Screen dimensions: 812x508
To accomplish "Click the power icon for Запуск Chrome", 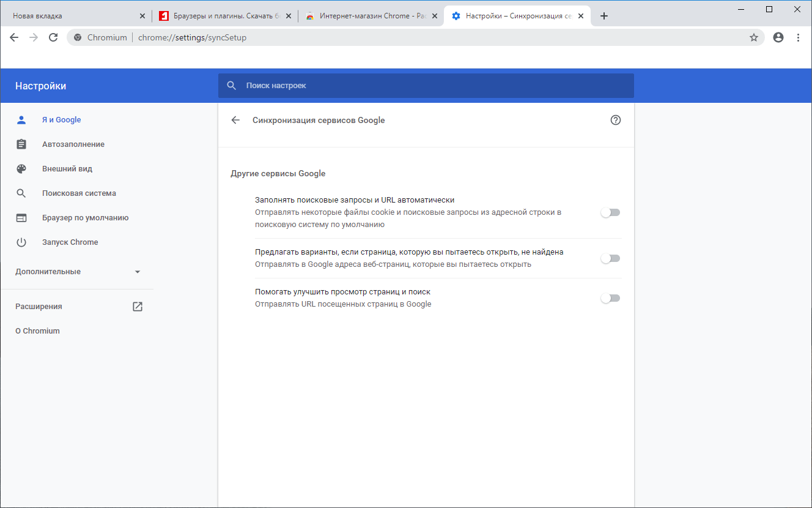I will pyautogui.click(x=21, y=242).
